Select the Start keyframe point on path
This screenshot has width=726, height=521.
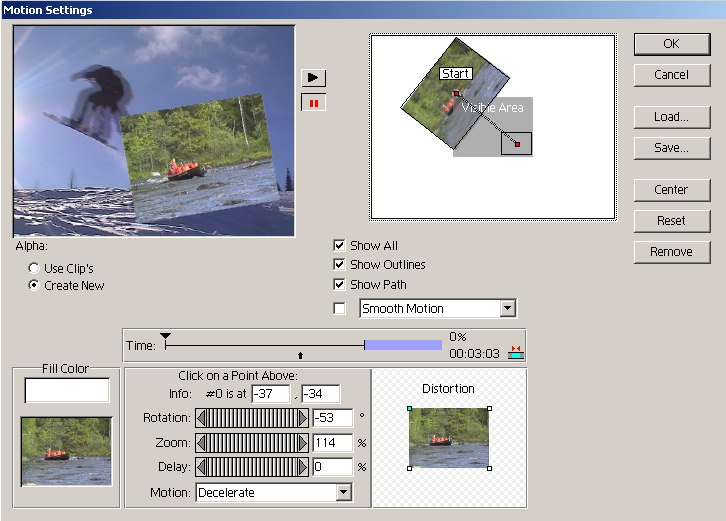point(456,94)
